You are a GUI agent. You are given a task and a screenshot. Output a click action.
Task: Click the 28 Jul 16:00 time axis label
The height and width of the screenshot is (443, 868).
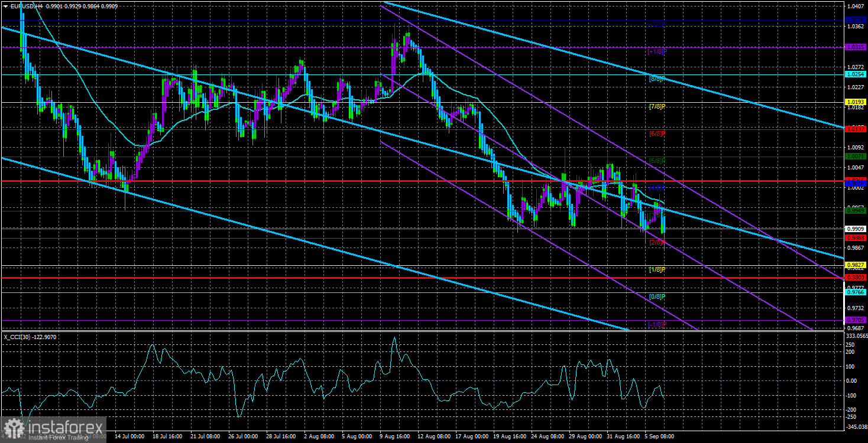282,437
